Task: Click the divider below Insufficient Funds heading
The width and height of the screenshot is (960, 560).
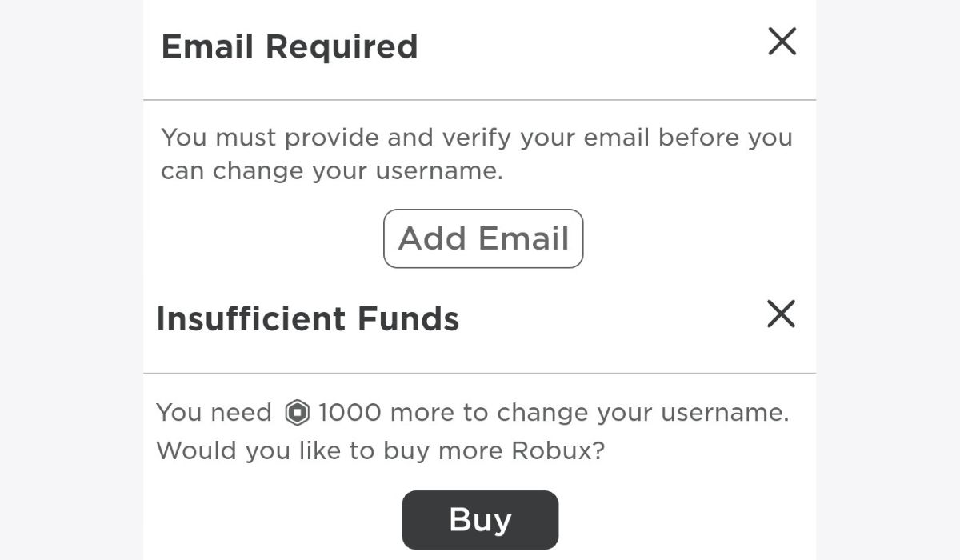Action: [480, 373]
